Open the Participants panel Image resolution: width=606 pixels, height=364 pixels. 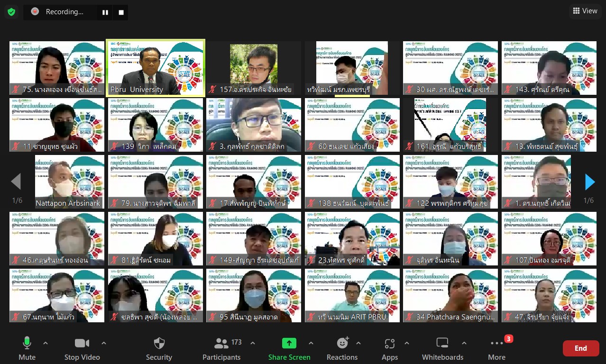(x=221, y=348)
